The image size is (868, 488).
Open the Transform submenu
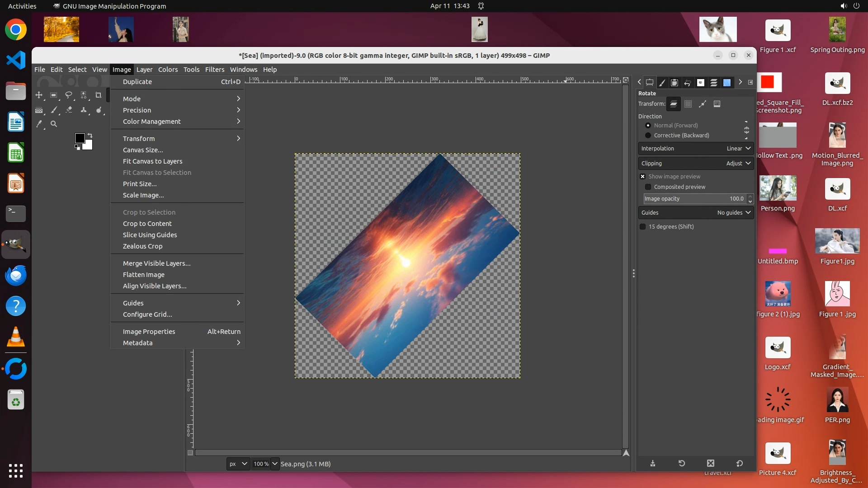139,139
